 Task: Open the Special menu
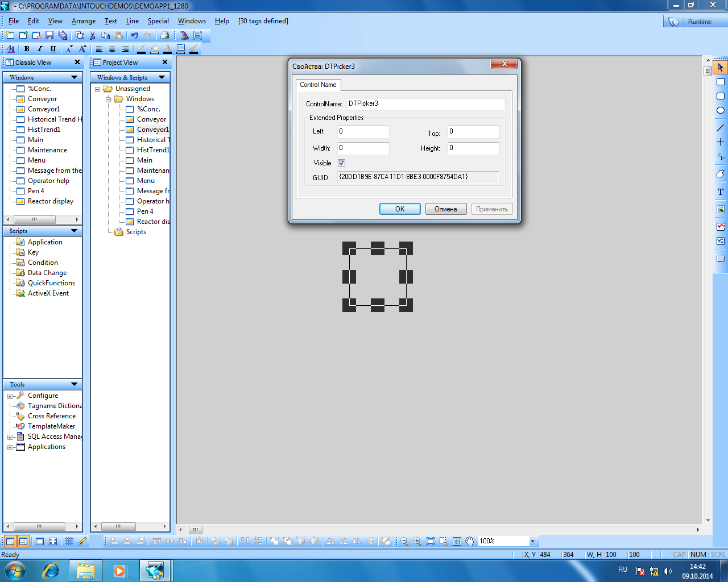(158, 21)
